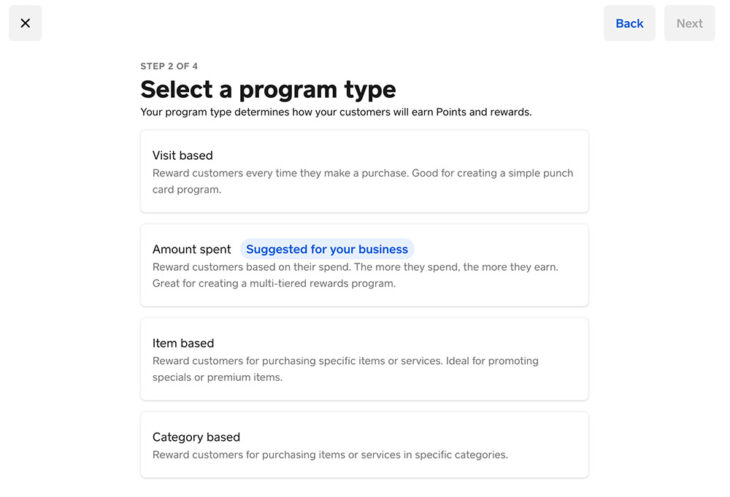Choose the Visit based program type card
The height and width of the screenshot is (497, 730).
(x=364, y=171)
